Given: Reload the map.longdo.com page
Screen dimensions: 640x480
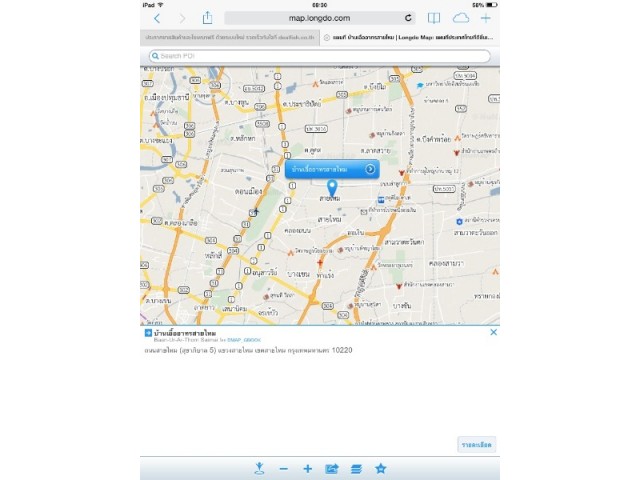Looking at the screenshot, I should pyautogui.click(x=408, y=18).
